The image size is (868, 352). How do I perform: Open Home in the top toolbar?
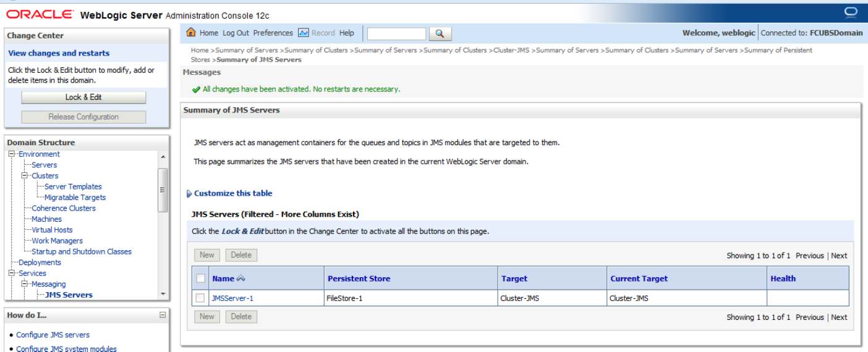[208, 33]
